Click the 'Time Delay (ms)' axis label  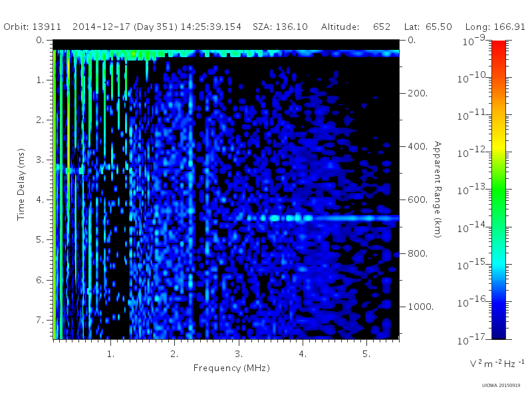[21, 184]
